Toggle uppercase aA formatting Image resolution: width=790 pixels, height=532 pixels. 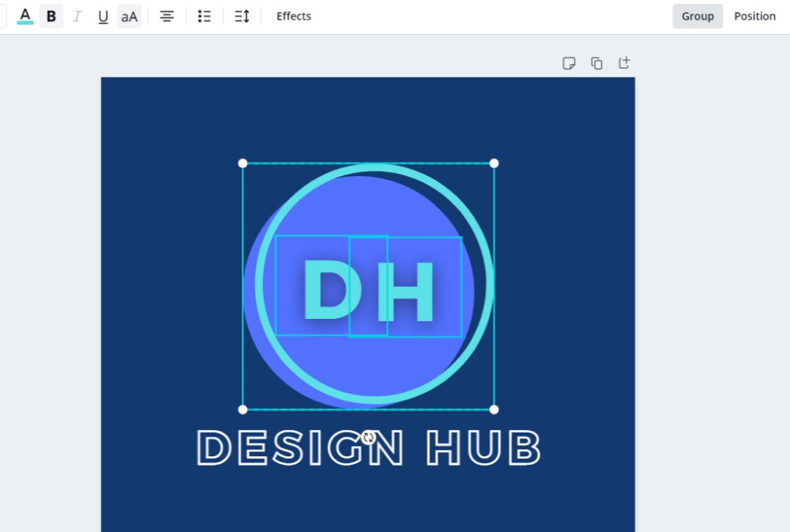[130, 16]
